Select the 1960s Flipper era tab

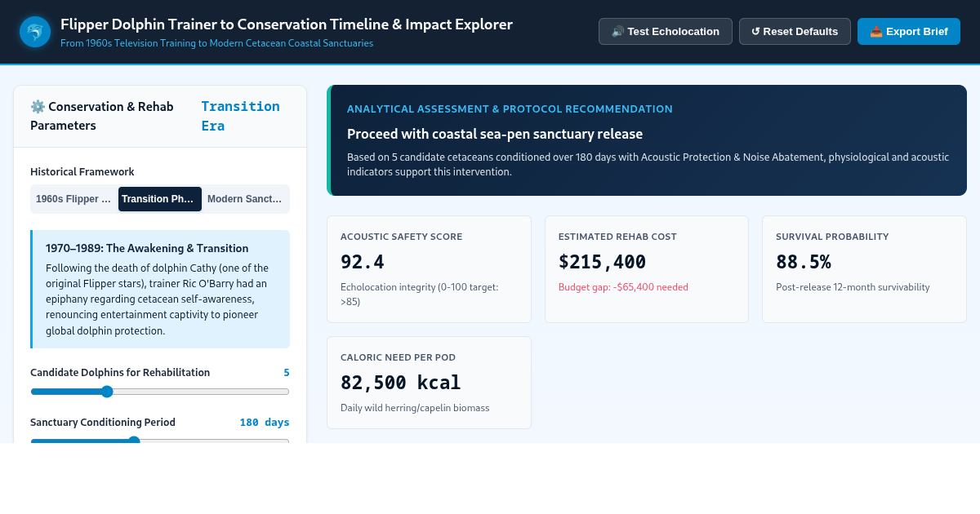[73, 199]
